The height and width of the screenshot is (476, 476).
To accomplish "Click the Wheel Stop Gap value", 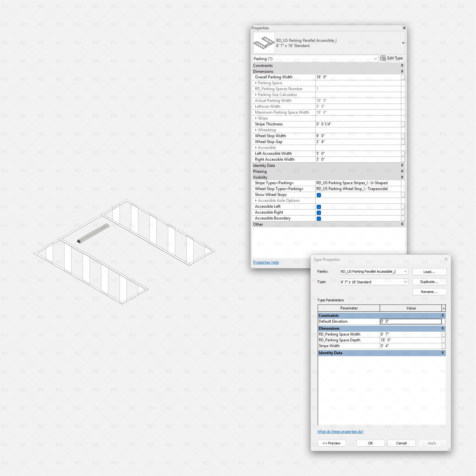I will 358,142.
